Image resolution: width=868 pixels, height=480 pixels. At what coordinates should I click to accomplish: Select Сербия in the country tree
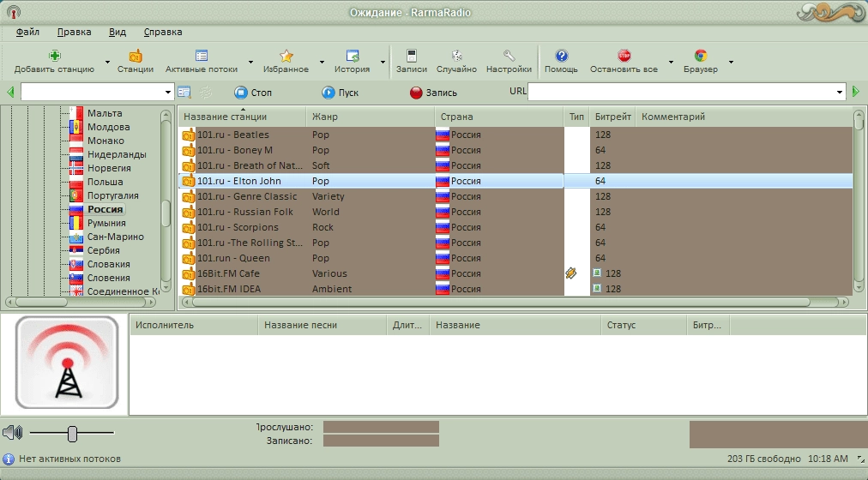point(104,250)
